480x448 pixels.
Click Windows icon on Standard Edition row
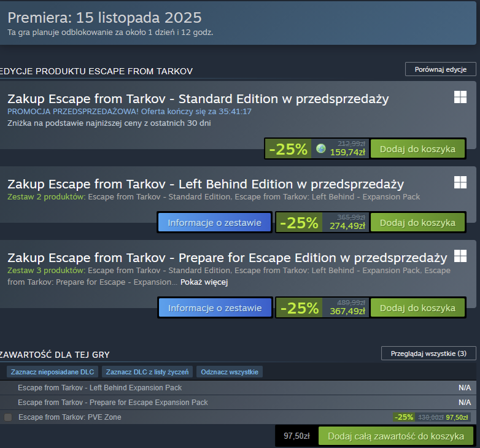460,97
